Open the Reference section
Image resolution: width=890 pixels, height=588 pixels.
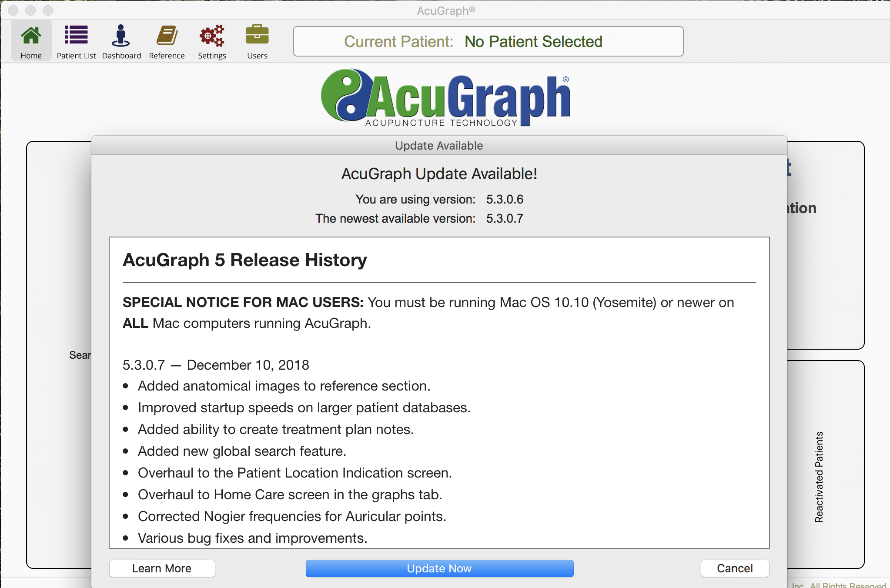pos(167,40)
